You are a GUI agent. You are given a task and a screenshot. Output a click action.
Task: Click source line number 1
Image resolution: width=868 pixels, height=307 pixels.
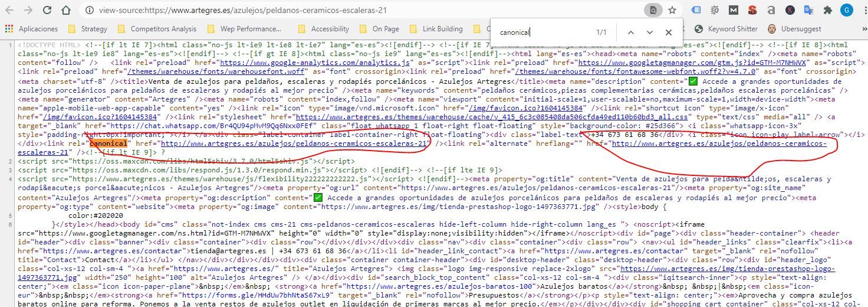(x=11, y=44)
